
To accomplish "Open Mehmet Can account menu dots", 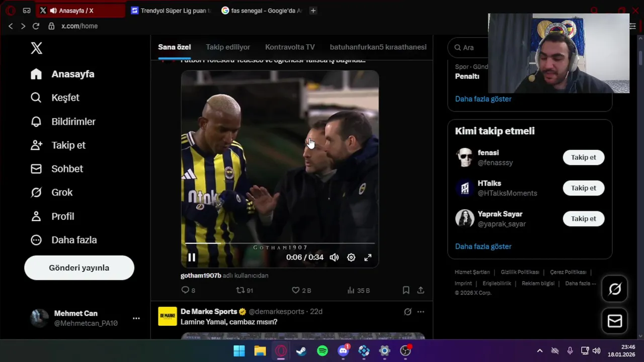I will pyautogui.click(x=136, y=318).
